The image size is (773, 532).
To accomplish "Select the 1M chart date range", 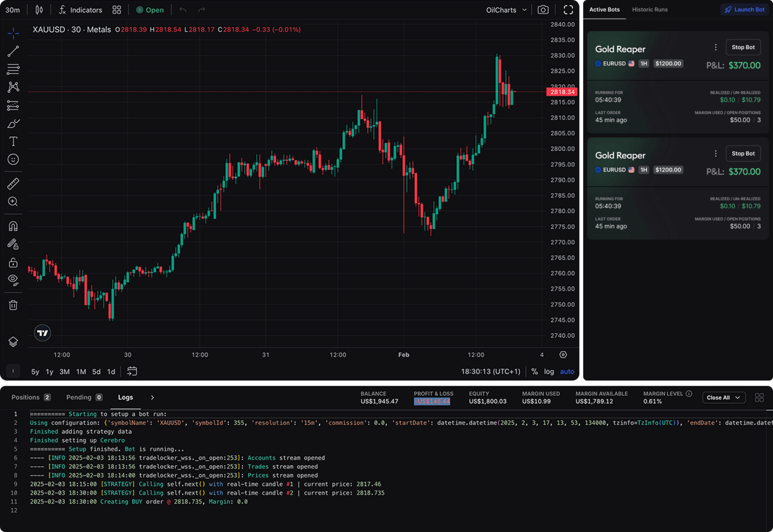I will (81, 371).
